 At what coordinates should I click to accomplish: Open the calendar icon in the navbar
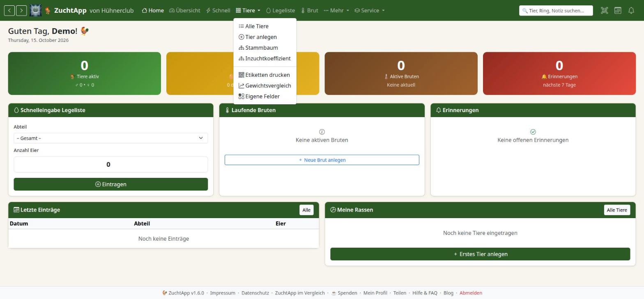coord(618,11)
